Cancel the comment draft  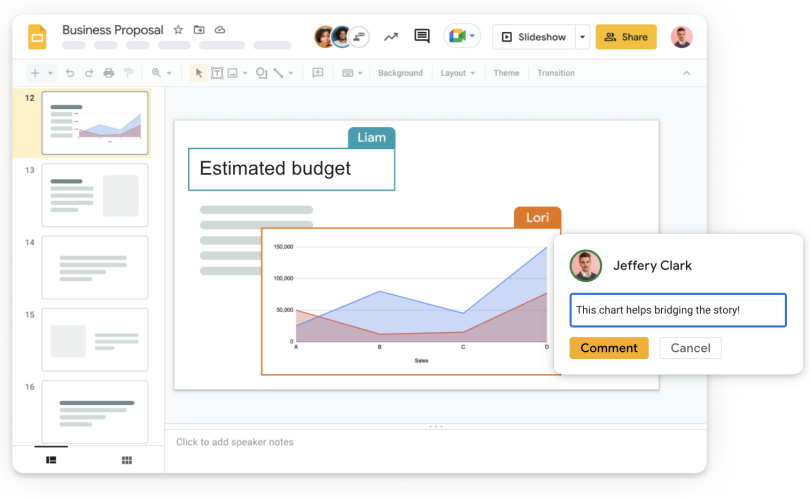tap(690, 348)
